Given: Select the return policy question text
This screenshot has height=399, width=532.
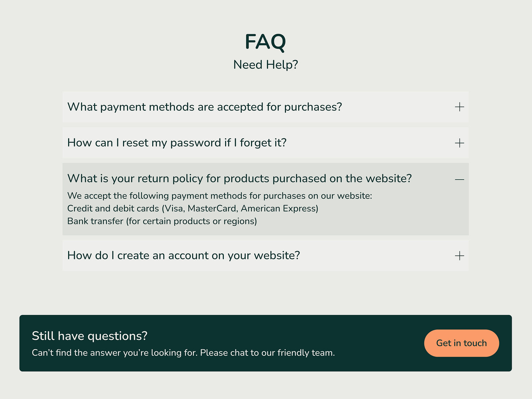Looking at the screenshot, I should pyautogui.click(x=239, y=178).
